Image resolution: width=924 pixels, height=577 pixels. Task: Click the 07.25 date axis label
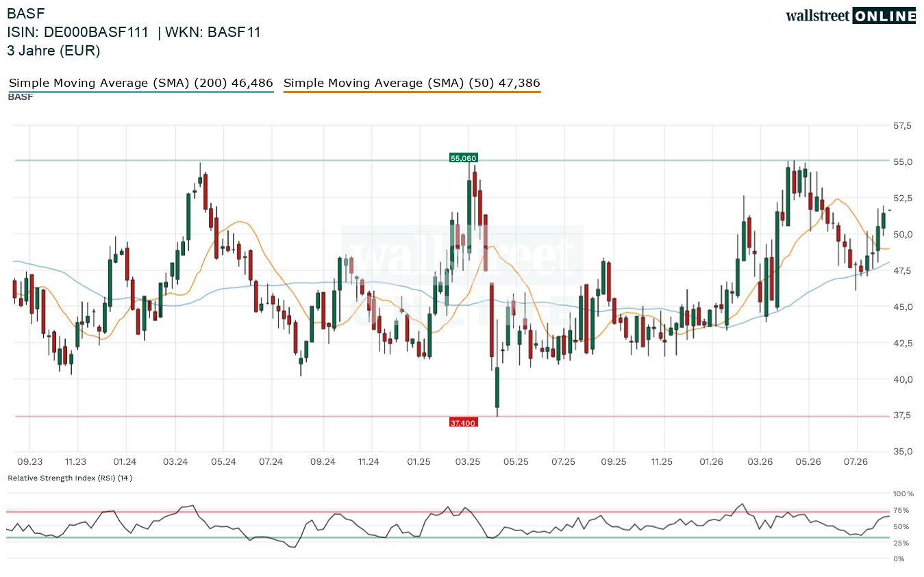[564, 462]
